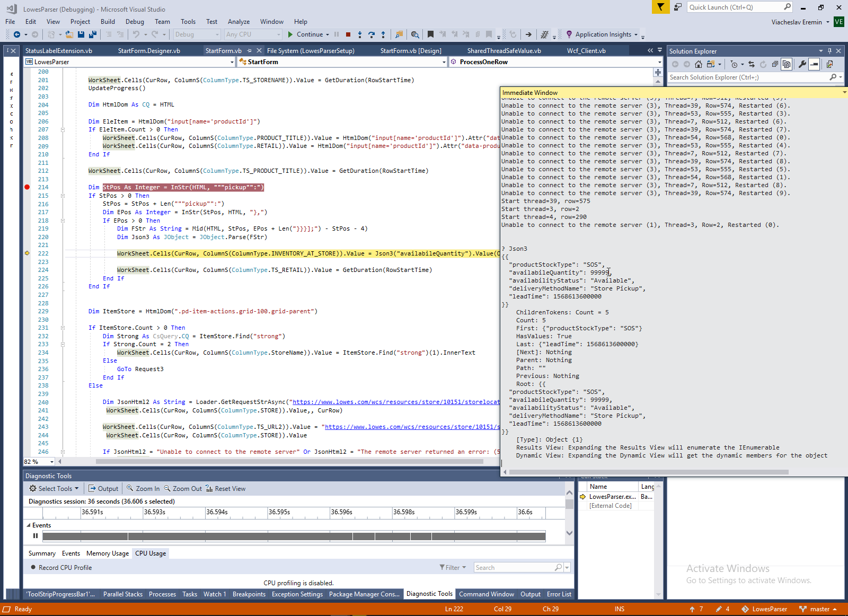Click the Output button in Diagnostic Tools
Image resolution: width=848 pixels, height=616 pixels.
click(103, 489)
